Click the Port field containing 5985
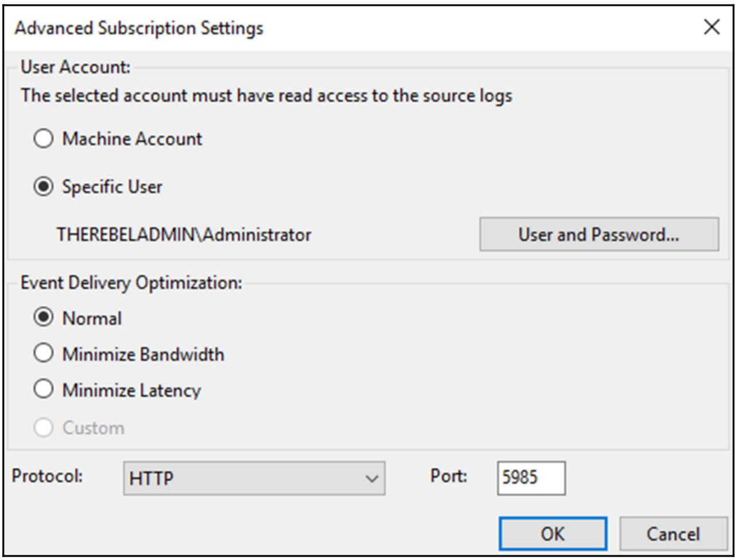Screen dimensions: 738x560 pyautogui.click(x=531, y=478)
